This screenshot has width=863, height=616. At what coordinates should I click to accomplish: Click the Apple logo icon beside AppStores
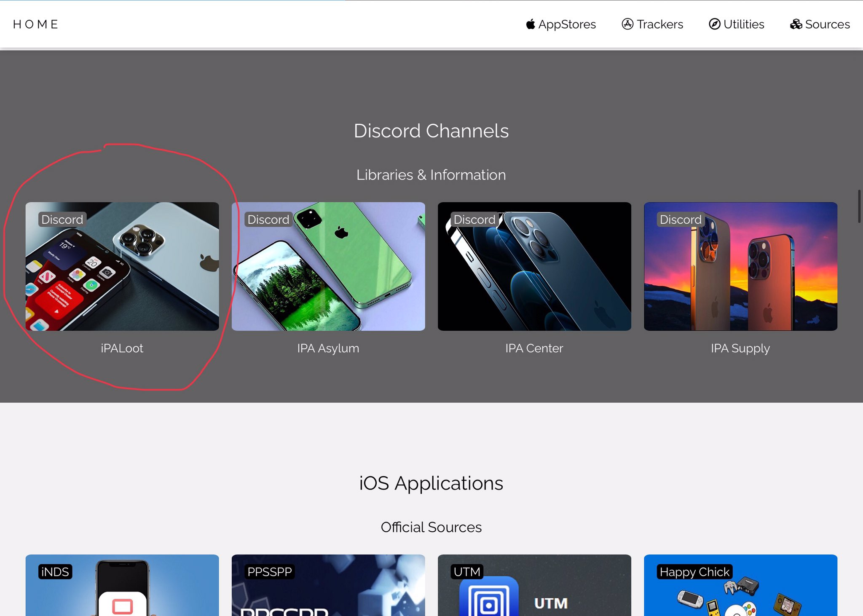pos(531,24)
